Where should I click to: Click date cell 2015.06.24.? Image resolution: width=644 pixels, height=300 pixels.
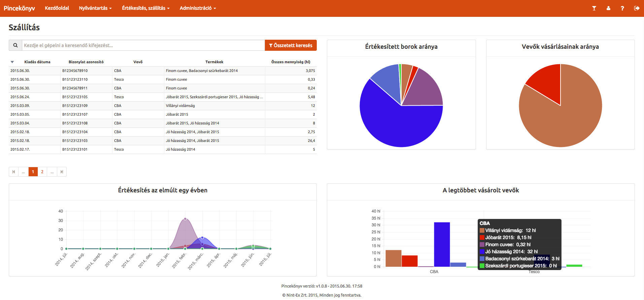(x=35, y=97)
